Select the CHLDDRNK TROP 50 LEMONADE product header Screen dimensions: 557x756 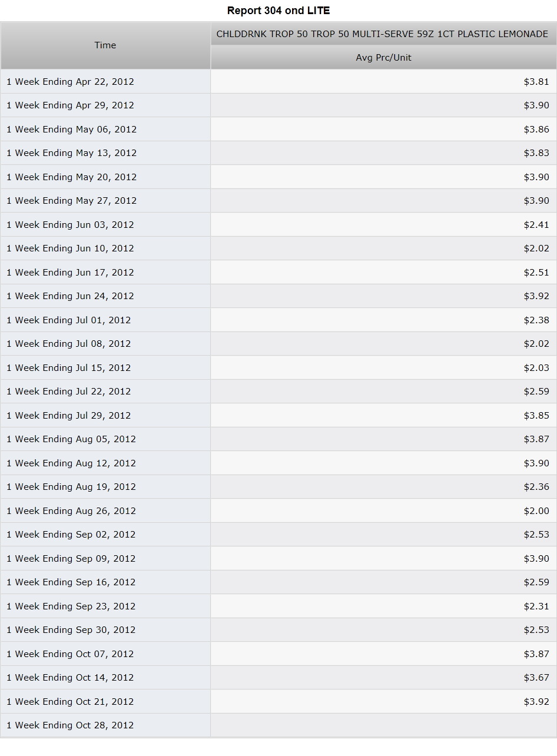click(x=383, y=34)
